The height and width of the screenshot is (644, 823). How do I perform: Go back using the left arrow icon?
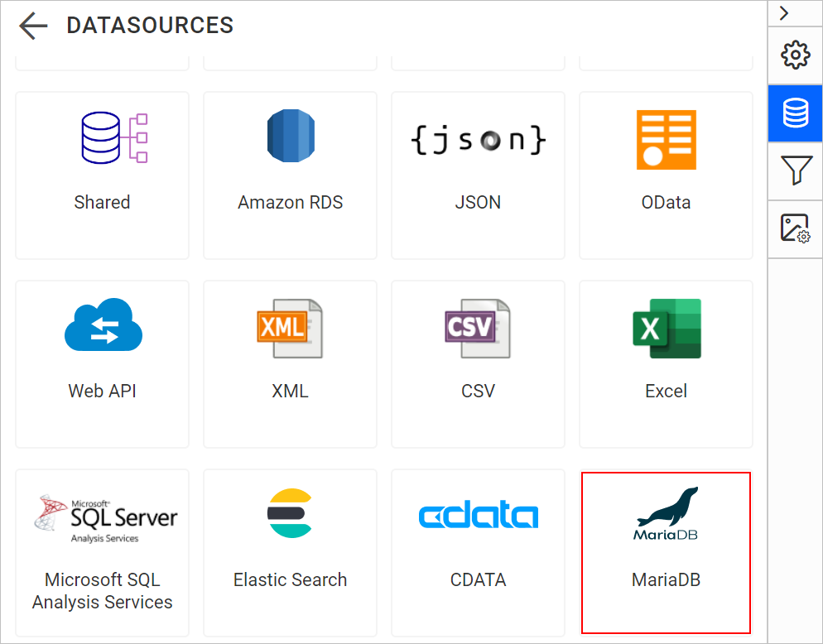tap(33, 26)
